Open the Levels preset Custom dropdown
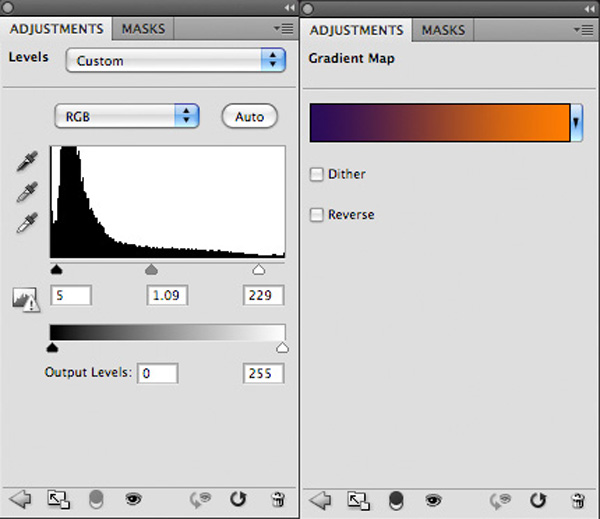The height and width of the screenshot is (519, 600). click(176, 60)
